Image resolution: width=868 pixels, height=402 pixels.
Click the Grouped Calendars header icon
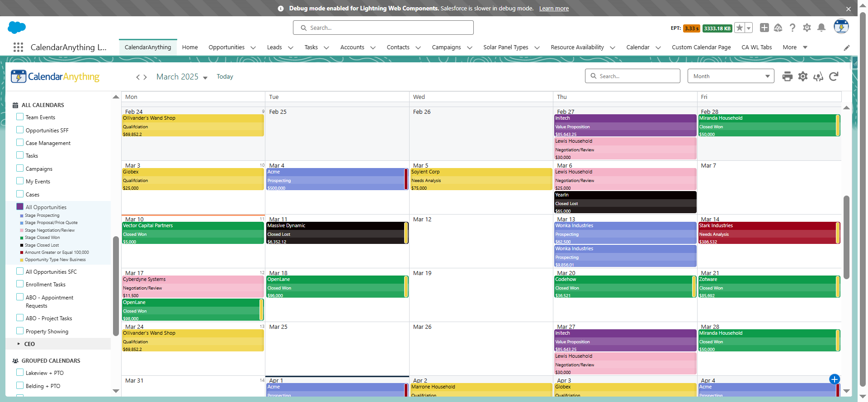coord(15,361)
